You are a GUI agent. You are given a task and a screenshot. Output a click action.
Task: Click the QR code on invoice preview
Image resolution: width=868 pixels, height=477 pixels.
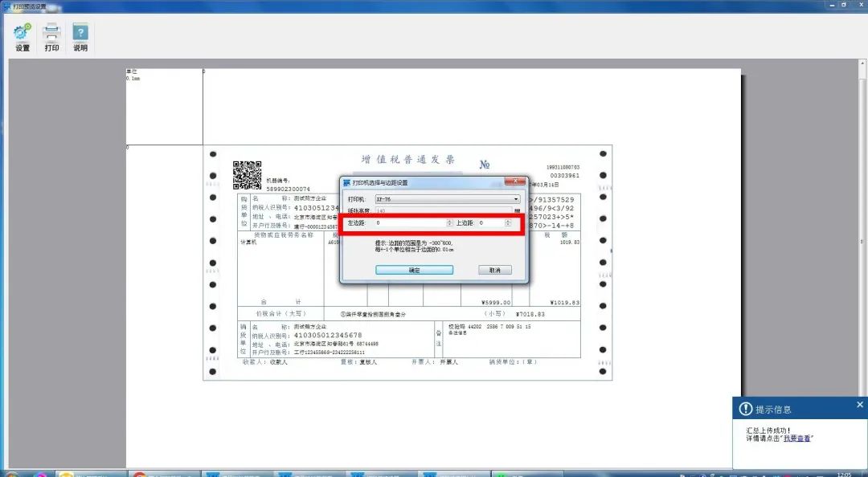pyautogui.click(x=248, y=174)
